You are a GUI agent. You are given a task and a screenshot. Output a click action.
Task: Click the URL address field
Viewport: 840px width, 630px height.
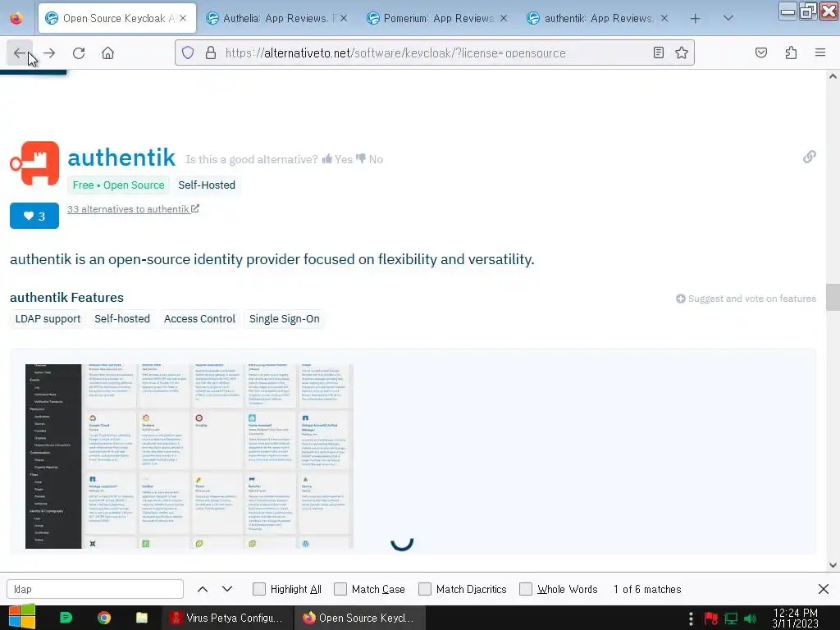434,52
